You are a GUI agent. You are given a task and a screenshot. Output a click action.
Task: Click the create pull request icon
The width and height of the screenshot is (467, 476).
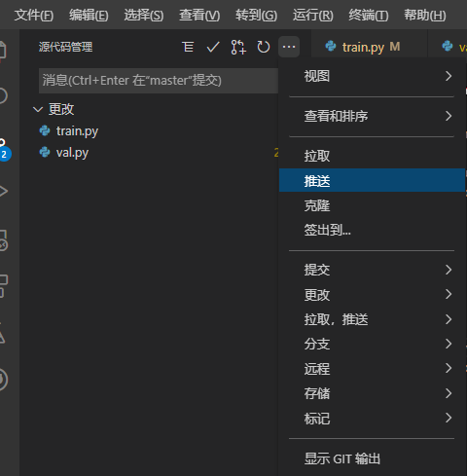pyautogui.click(x=238, y=47)
